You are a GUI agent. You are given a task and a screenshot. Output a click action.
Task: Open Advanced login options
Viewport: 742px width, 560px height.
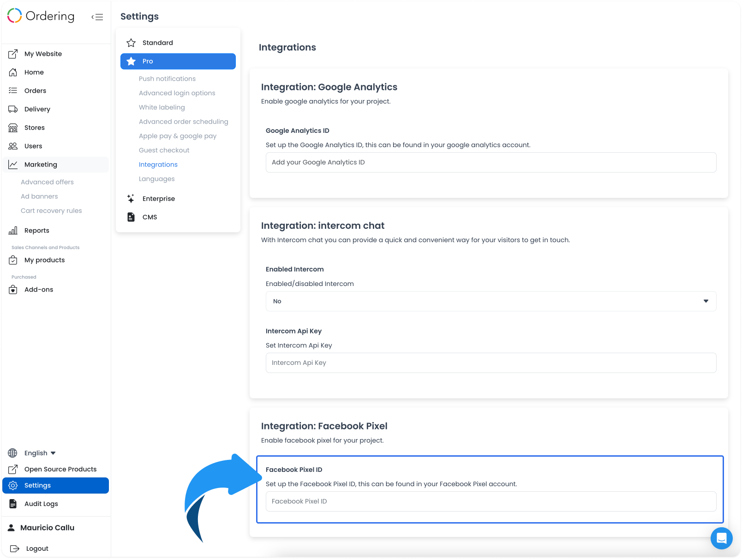177,93
